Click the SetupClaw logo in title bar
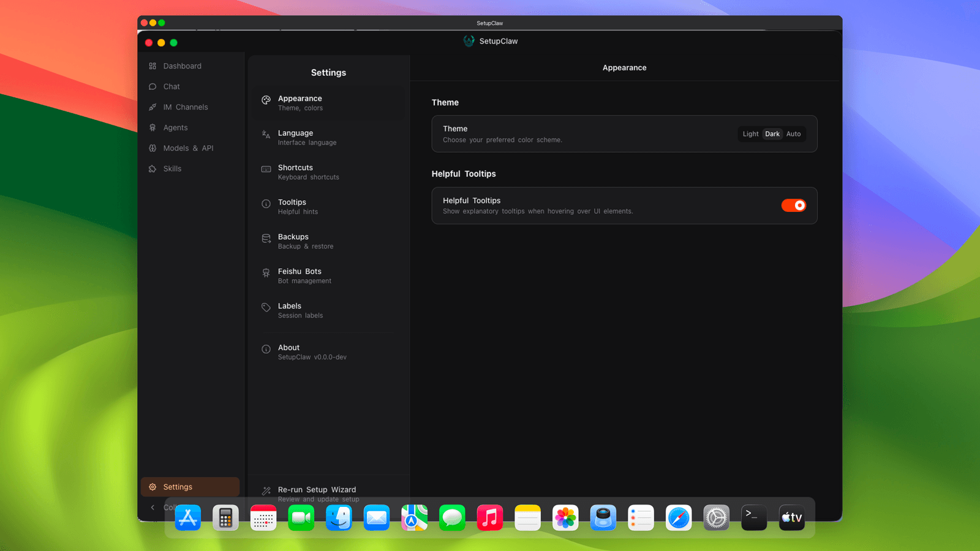 coord(469,41)
